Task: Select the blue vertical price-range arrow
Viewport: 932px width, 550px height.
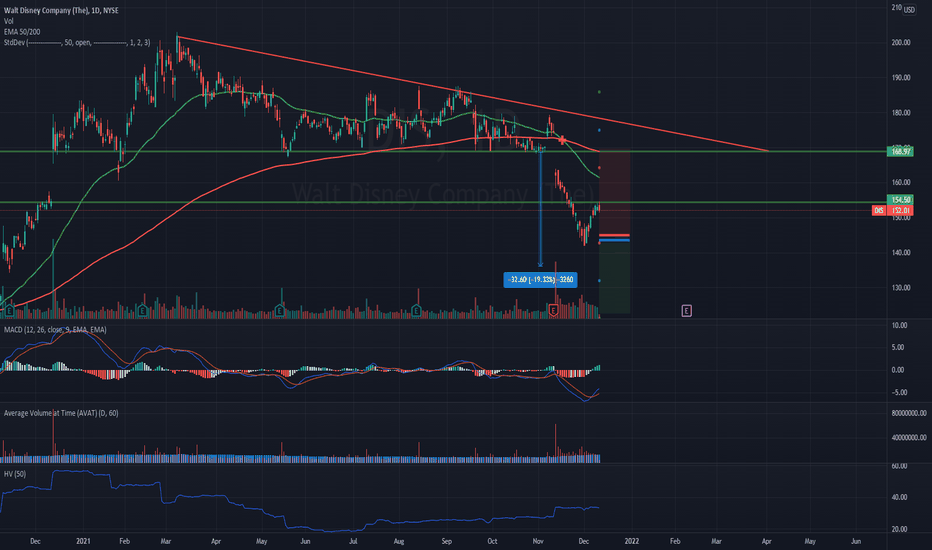Action: [x=540, y=208]
